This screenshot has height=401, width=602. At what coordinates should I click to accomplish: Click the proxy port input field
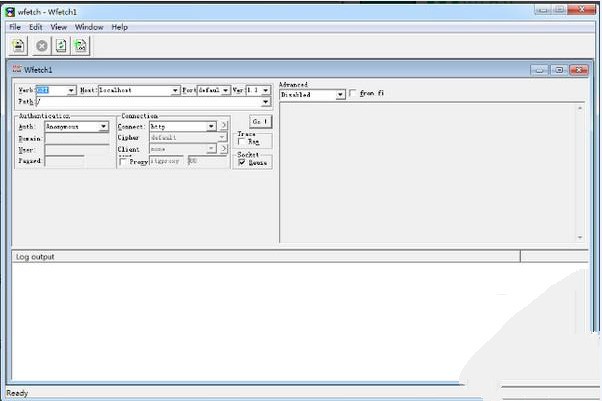(x=208, y=161)
